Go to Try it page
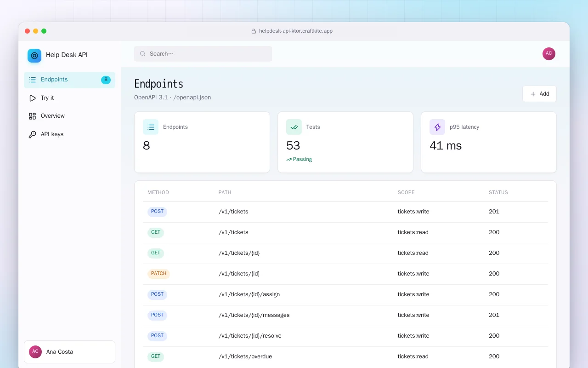The image size is (588, 368). tap(69, 98)
